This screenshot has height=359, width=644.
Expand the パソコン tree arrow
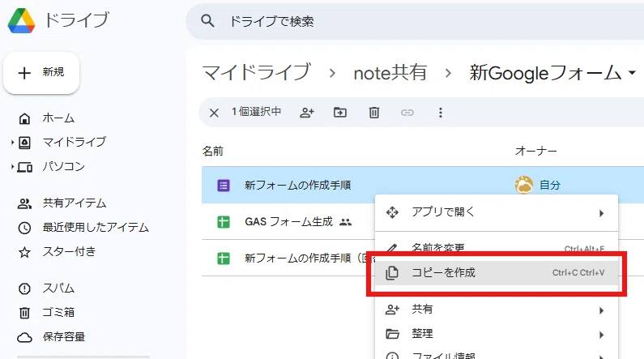click(12, 167)
